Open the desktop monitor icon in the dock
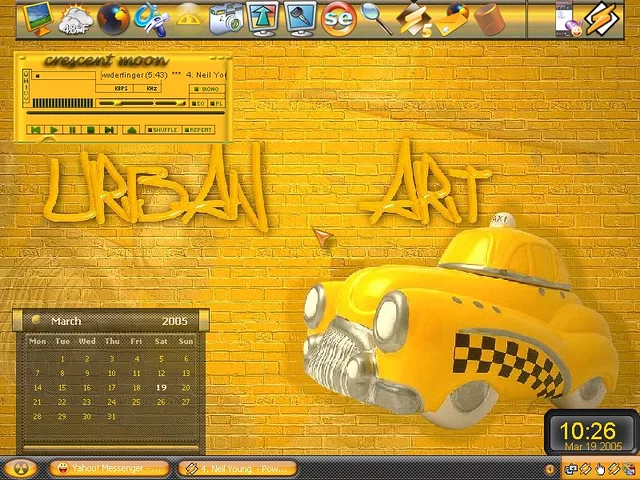The height and width of the screenshot is (480, 640). (38, 18)
